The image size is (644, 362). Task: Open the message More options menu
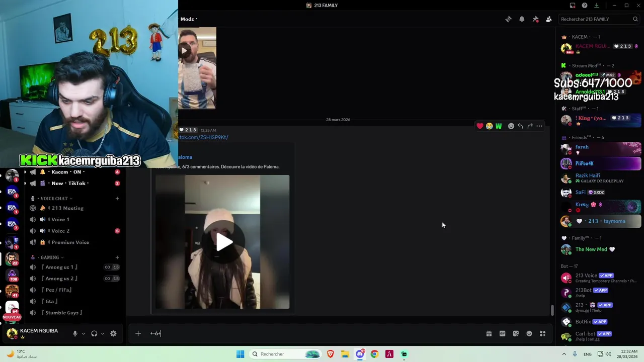tap(539, 126)
